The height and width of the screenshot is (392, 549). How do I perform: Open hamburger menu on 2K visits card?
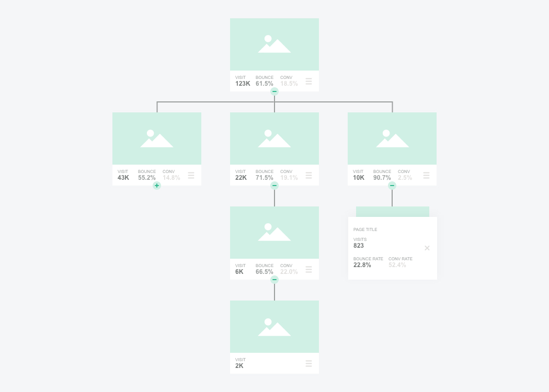(x=308, y=363)
